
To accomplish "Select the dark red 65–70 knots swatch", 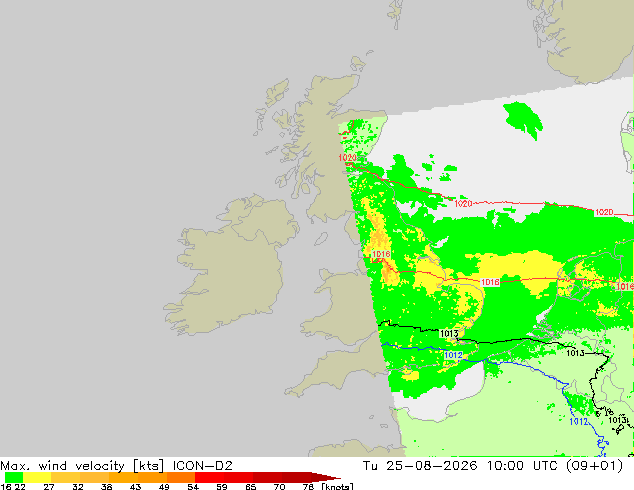I will [x=267, y=477].
